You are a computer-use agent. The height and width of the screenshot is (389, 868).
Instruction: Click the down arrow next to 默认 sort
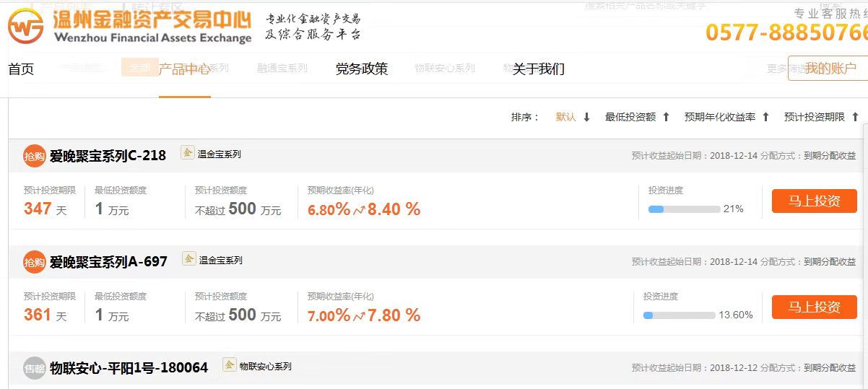586,117
